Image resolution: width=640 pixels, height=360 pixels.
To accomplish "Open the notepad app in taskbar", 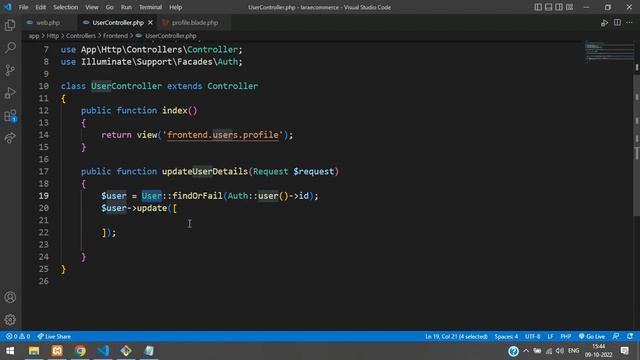I will point(149,351).
